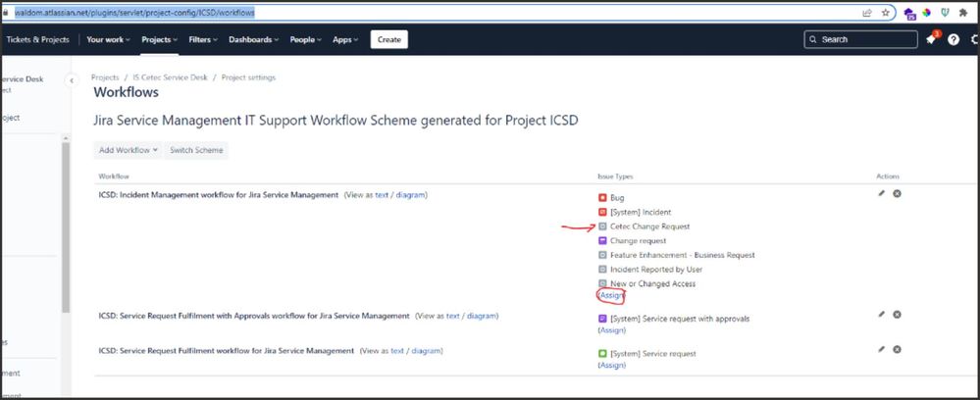Expand the Your work menu

108,39
